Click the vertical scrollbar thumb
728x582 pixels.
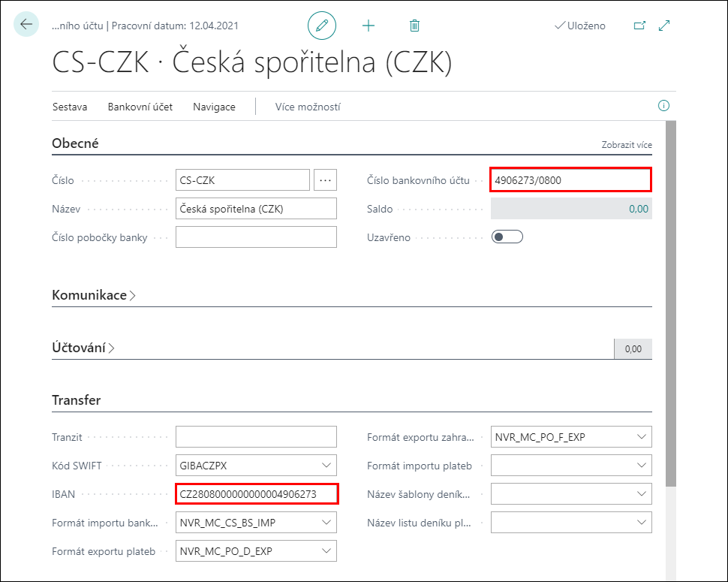(x=670, y=304)
